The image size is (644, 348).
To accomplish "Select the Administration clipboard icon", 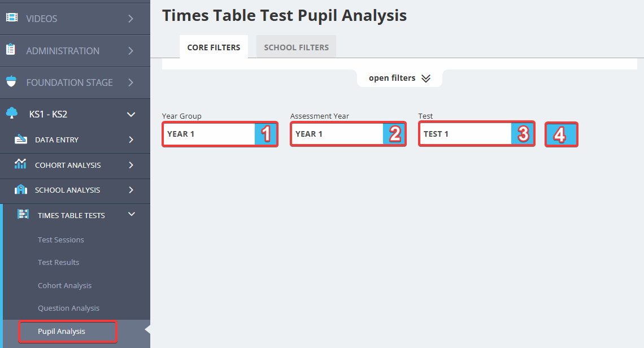I will coord(14,51).
